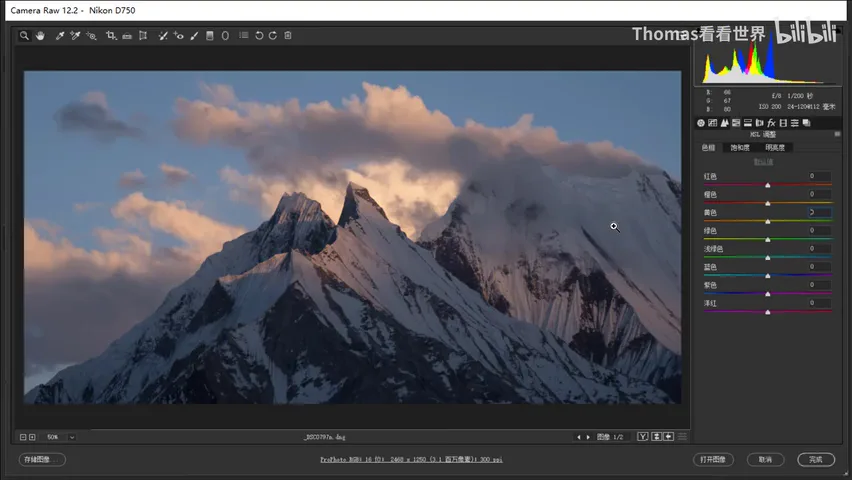Image resolution: width=852 pixels, height=480 pixels.
Task: Select the Radial Filter tool
Action: [225, 35]
